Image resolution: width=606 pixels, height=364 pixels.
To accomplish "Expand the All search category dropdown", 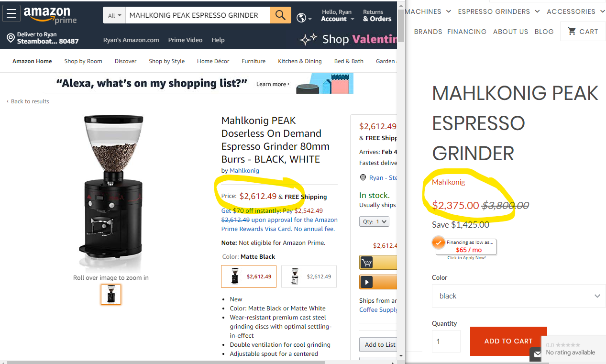I will click(114, 15).
